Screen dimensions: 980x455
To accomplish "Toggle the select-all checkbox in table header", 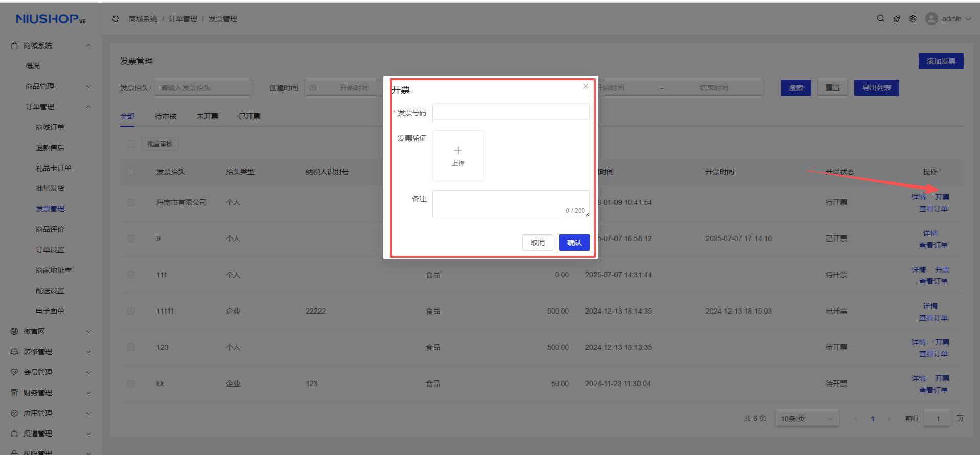I will [x=131, y=172].
